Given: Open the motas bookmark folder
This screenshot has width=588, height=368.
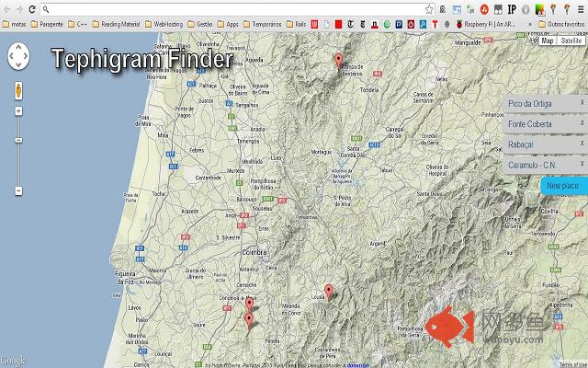Looking at the screenshot, I should pyautogui.click(x=15, y=25).
